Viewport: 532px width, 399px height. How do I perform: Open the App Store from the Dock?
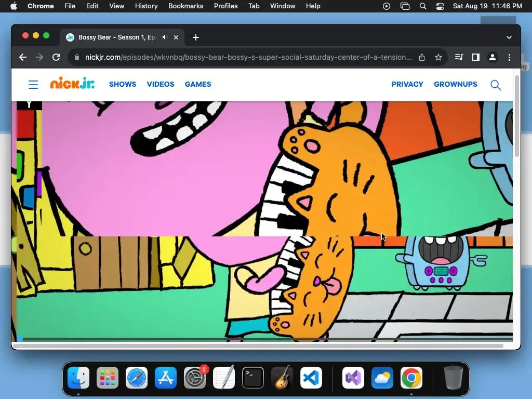point(166,378)
